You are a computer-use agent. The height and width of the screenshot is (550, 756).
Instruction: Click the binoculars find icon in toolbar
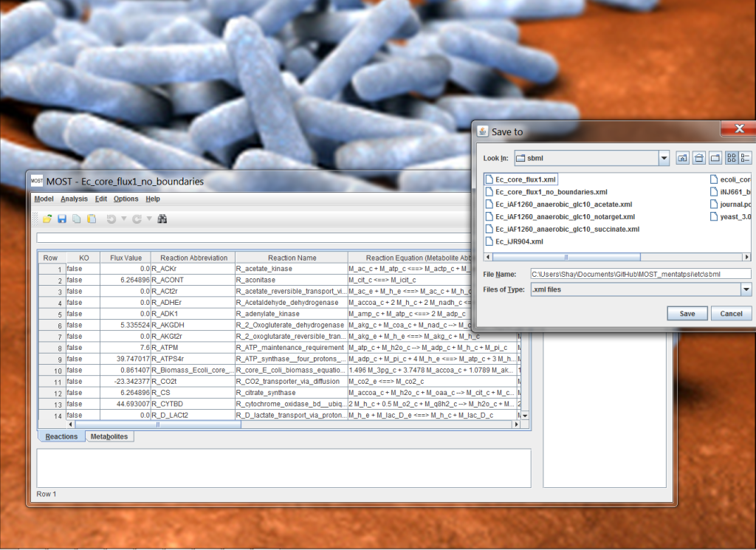[x=162, y=219]
